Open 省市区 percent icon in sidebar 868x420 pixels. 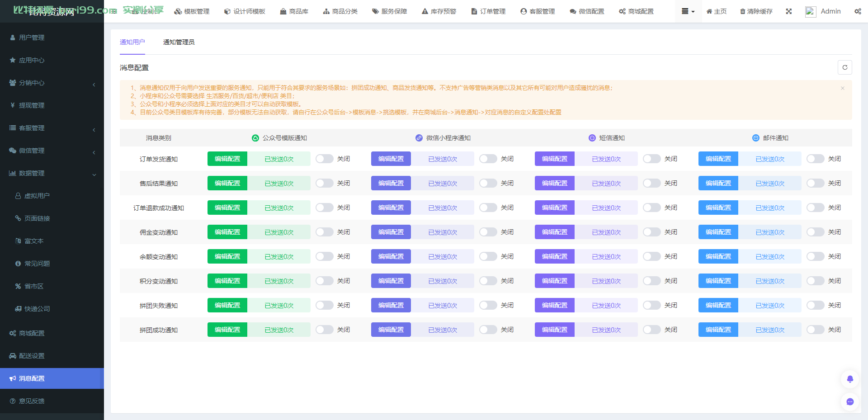tap(18, 286)
